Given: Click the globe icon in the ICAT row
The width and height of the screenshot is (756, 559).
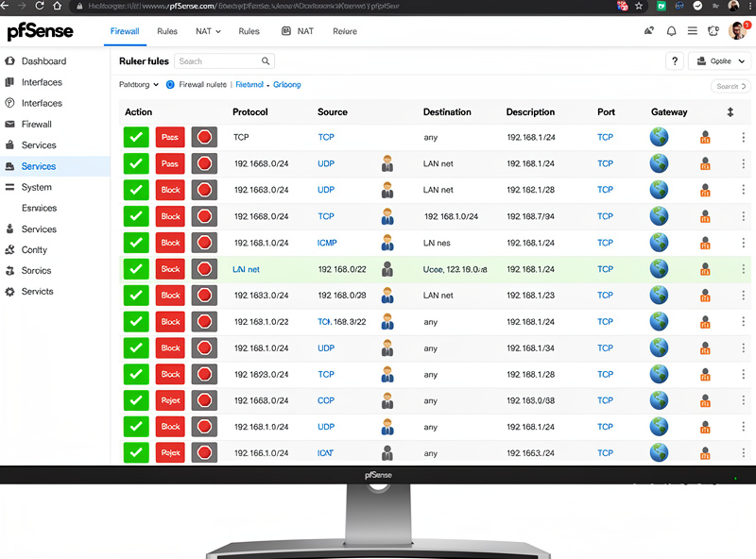Looking at the screenshot, I should tap(659, 453).
